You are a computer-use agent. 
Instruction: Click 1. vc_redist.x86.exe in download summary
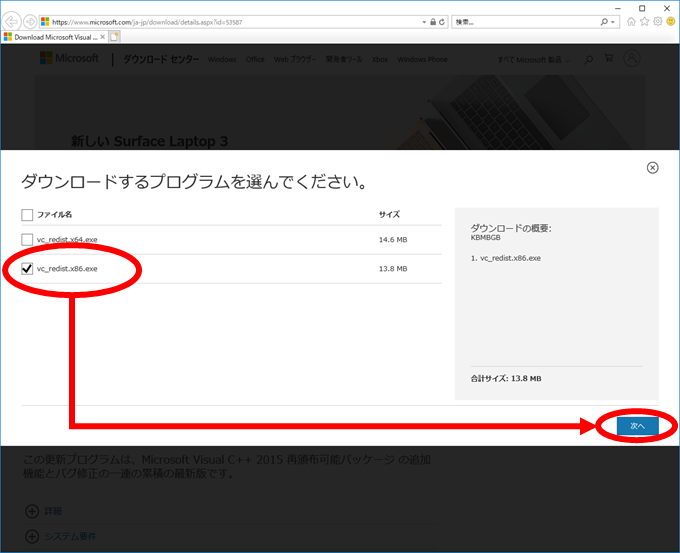click(x=506, y=258)
